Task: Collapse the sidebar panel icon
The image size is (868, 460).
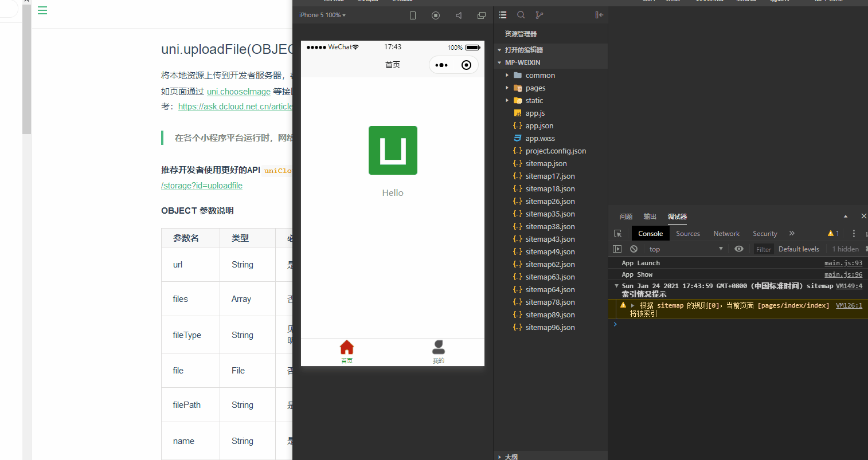Action: point(599,15)
